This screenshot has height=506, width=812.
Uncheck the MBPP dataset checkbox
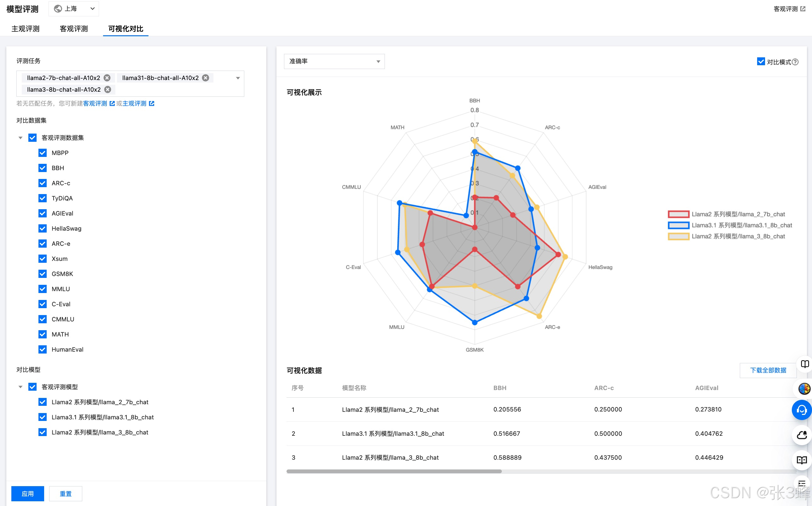(x=43, y=153)
